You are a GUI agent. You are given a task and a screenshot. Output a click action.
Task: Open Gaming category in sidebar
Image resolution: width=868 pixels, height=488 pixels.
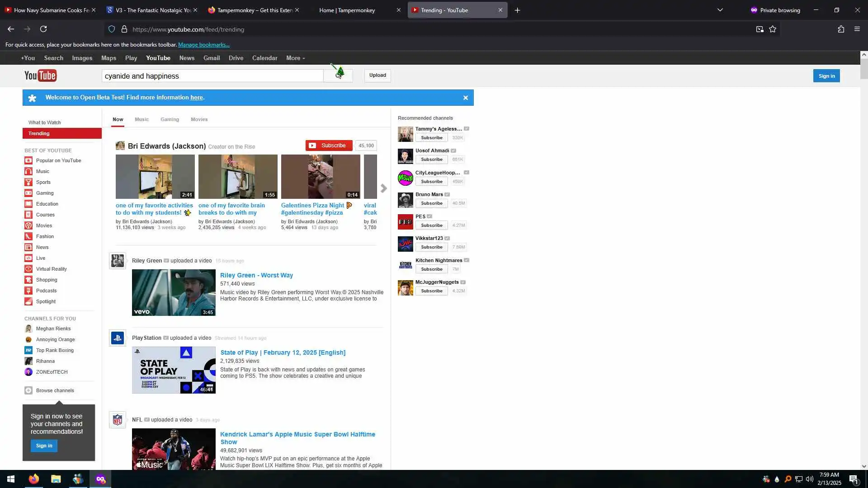click(45, 193)
